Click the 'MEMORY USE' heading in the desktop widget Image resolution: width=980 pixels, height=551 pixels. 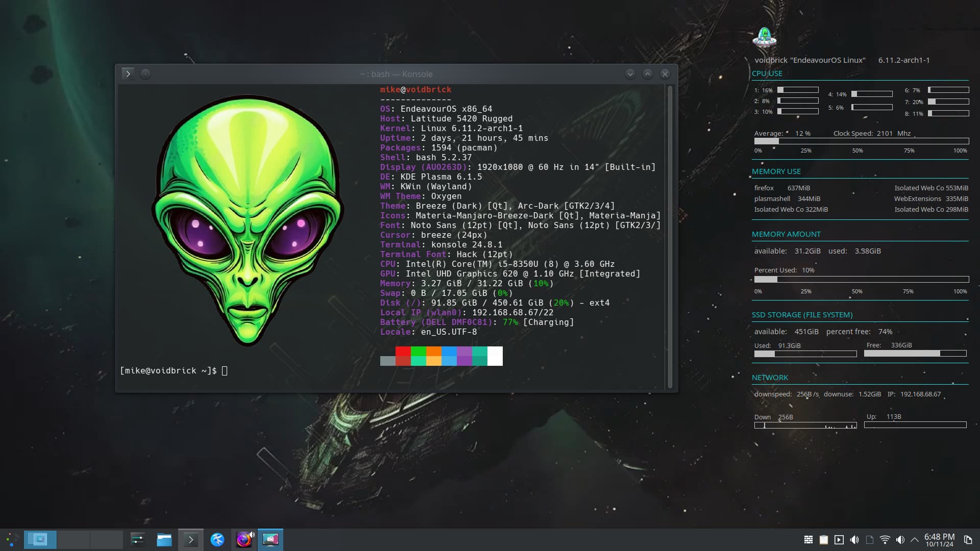pyautogui.click(x=776, y=171)
